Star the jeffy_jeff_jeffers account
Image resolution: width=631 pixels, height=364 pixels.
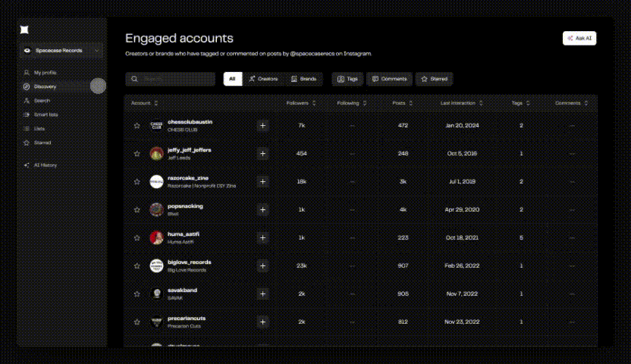[137, 153]
